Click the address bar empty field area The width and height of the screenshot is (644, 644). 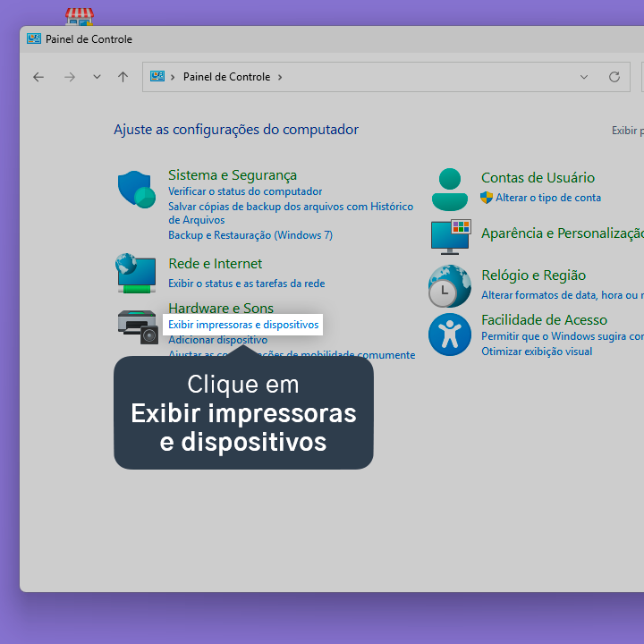(x=428, y=77)
